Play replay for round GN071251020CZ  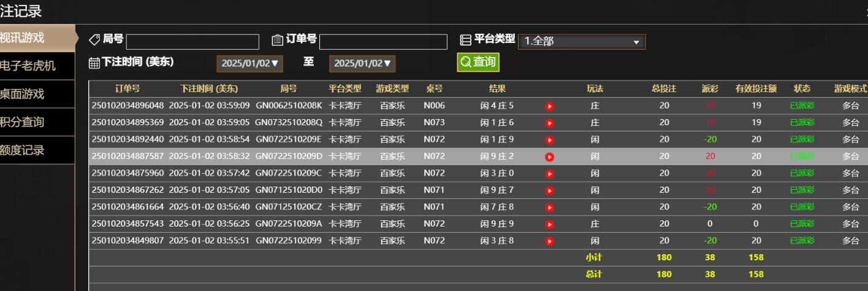549,208
